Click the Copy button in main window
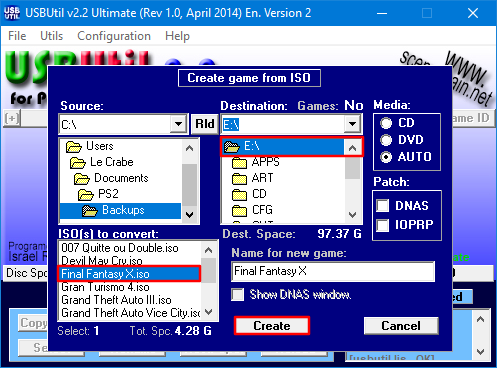Viewport: 497px width, 368px height. tap(33, 323)
